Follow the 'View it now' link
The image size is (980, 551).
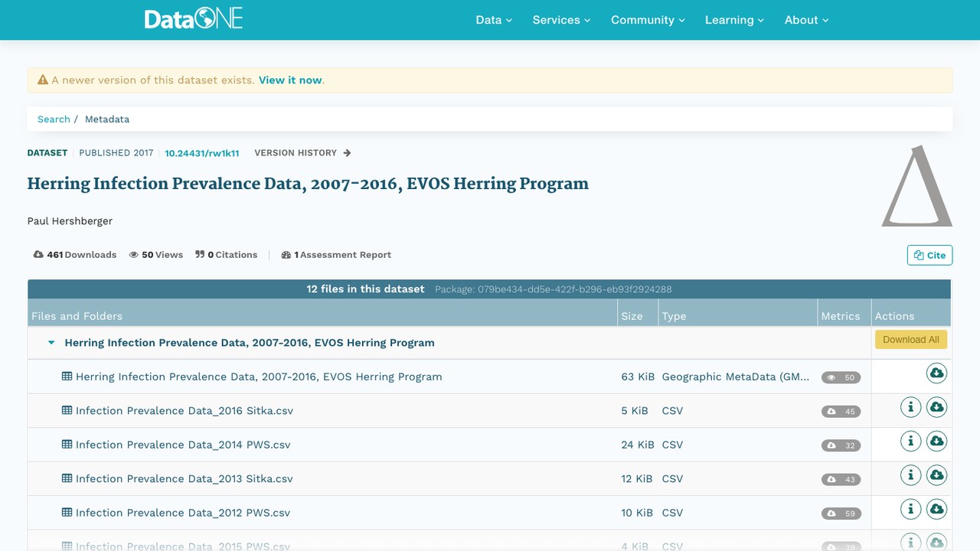click(290, 80)
